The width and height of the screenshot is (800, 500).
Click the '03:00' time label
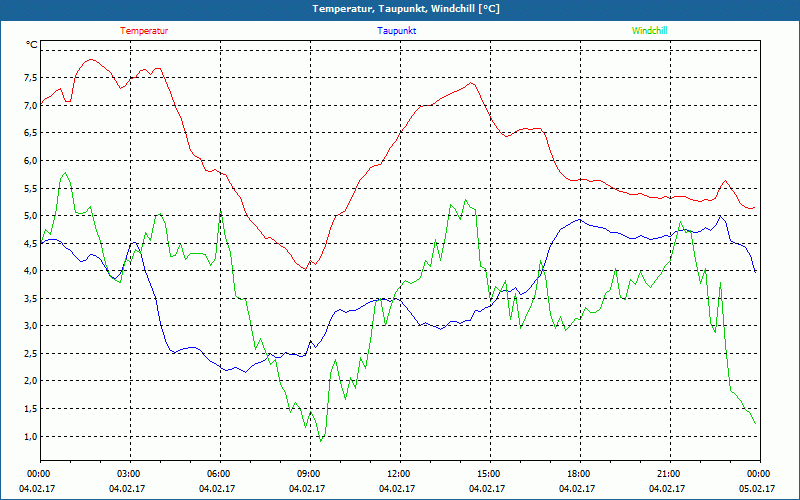pyautogui.click(x=131, y=474)
